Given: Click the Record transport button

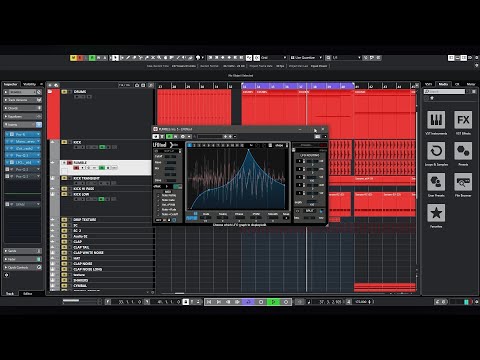Looking at the screenshot, I should [x=286, y=302].
